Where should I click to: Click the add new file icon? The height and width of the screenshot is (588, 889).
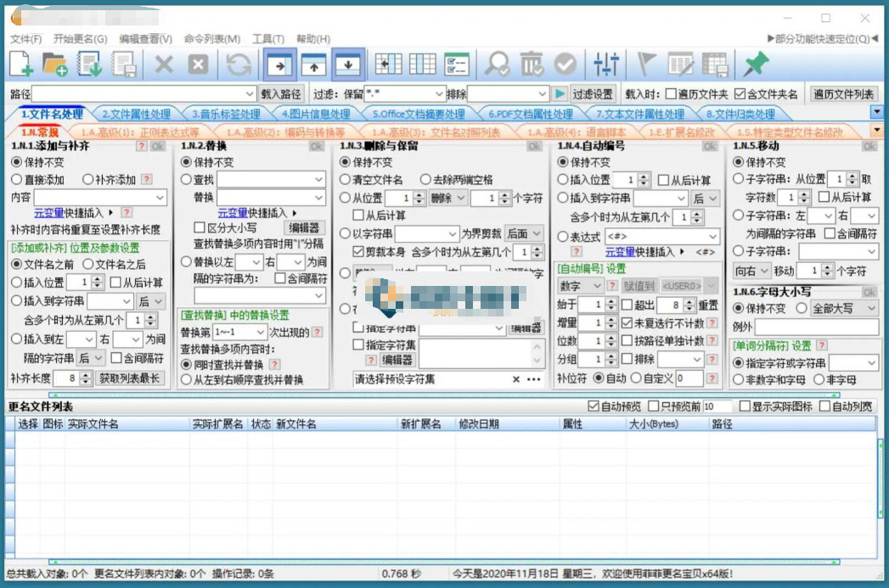tap(21, 64)
